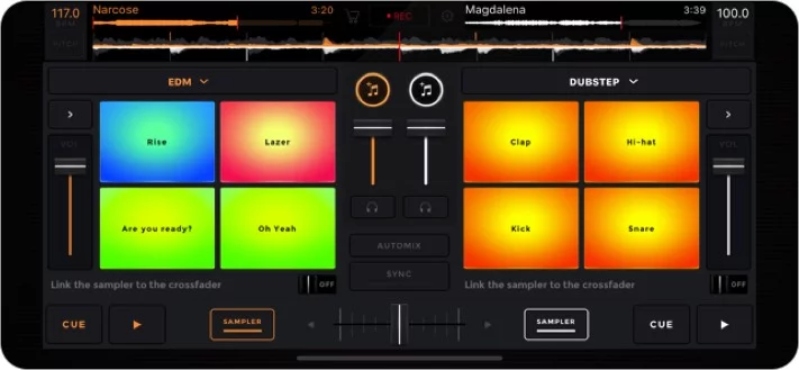Screen dimensions: 799x370
Task: Play the right deck track
Action: click(x=724, y=325)
